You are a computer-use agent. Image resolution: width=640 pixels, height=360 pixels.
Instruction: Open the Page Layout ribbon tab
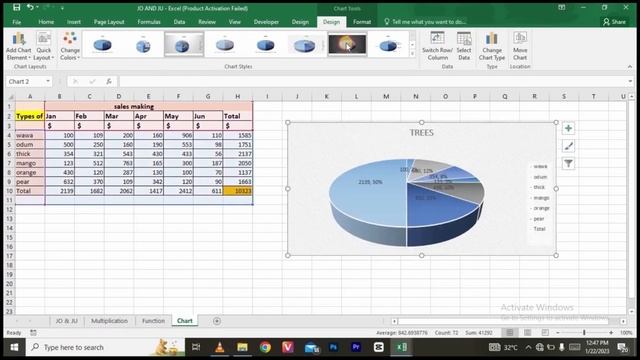(x=109, y=22)
